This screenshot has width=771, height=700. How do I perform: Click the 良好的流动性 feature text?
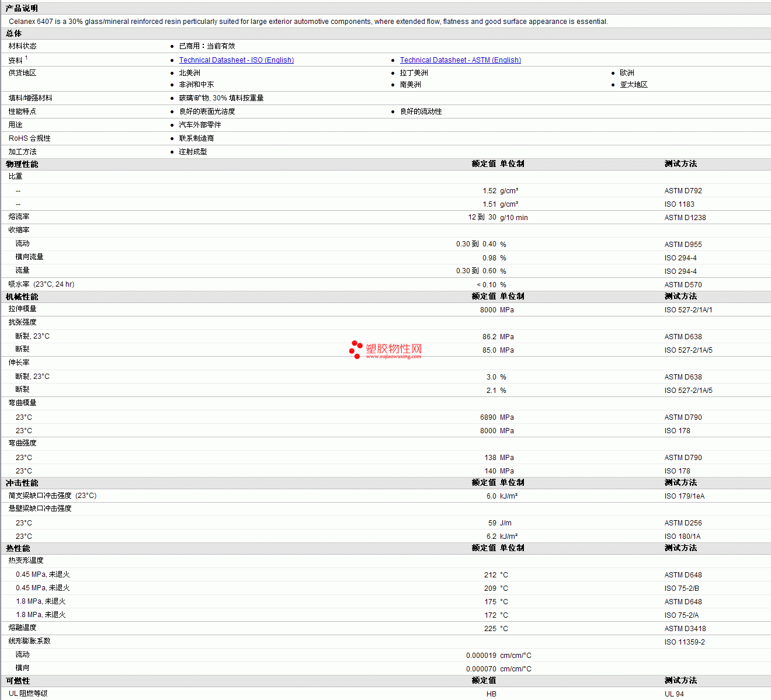[x=421, y=112]
